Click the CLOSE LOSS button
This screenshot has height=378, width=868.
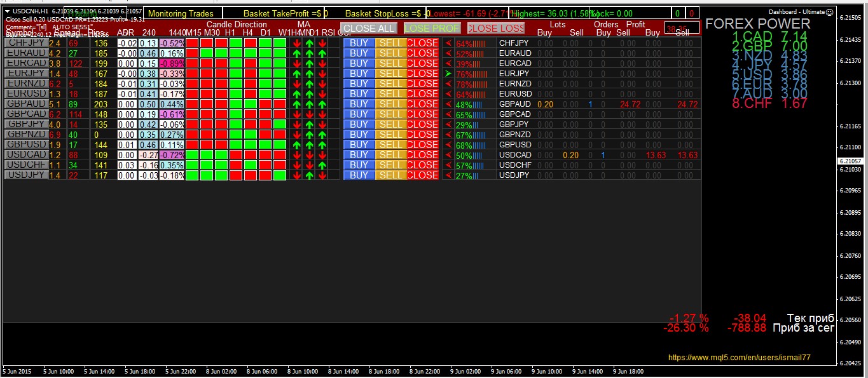click(495, 28)
